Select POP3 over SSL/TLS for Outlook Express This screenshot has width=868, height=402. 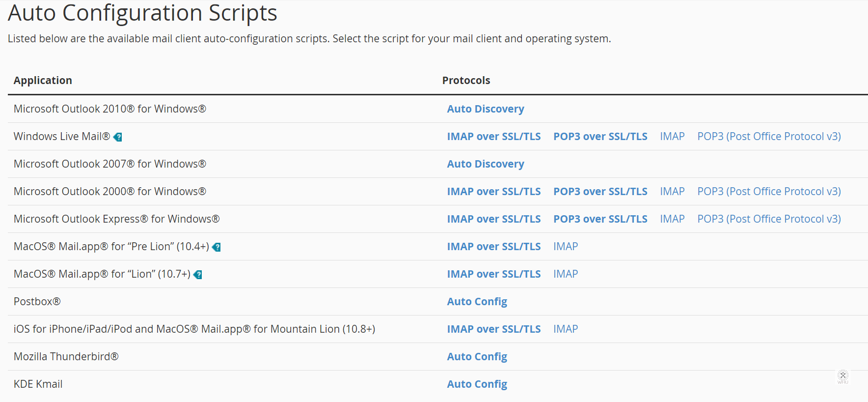click(600, 219)
